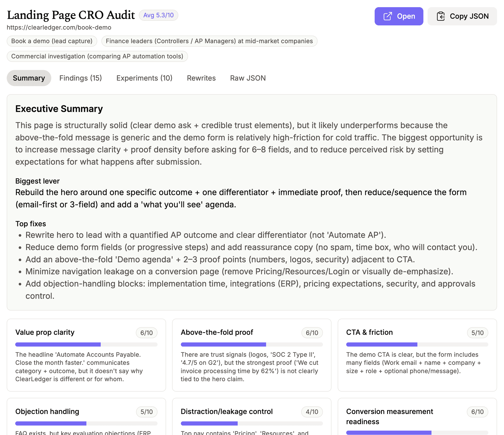View the Raw JSON tab
504x435 pixels.
(248, 78)
